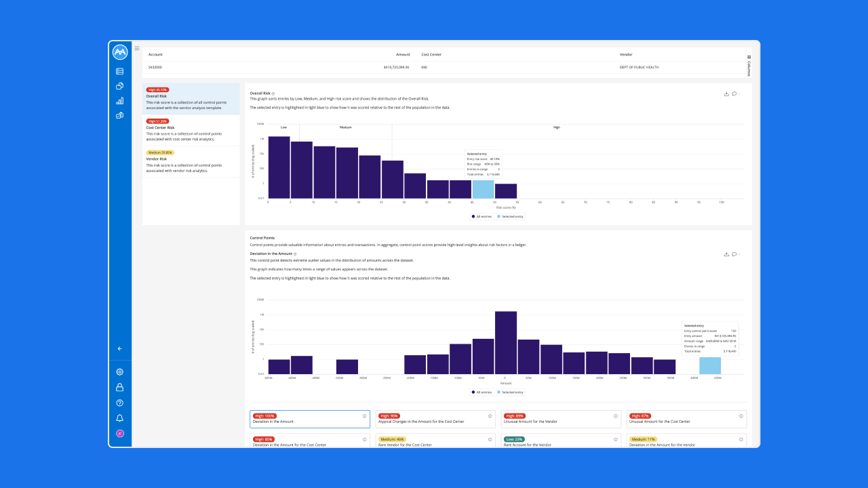Click account number 5432000 cell

point(155,67)
